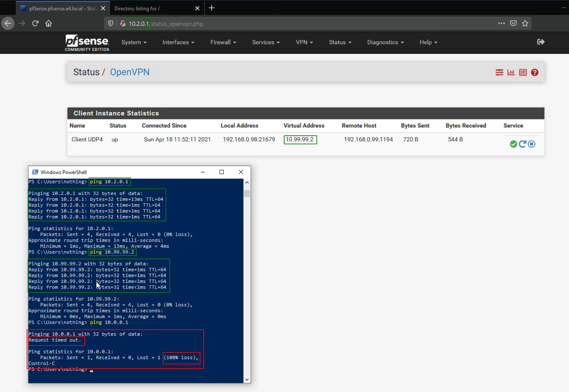This screenshot has height=392, width=569.
Task: Expand the System menu
Action: point(134,42)
